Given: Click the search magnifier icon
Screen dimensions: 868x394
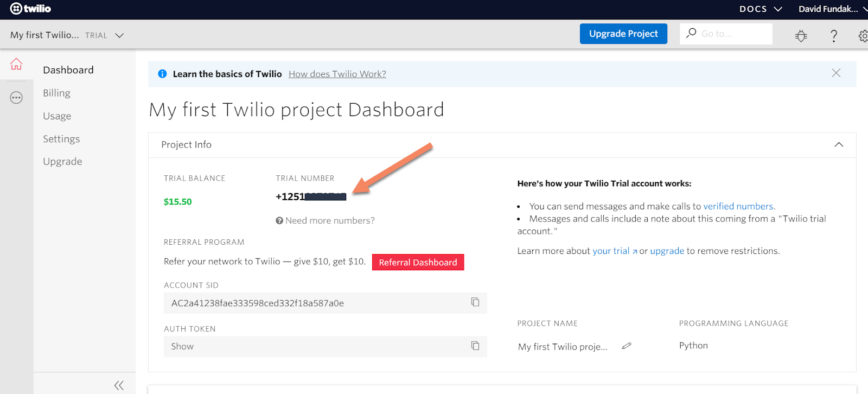Looking at the screenshot, I should pyautogui.click(x=691, y=33).
